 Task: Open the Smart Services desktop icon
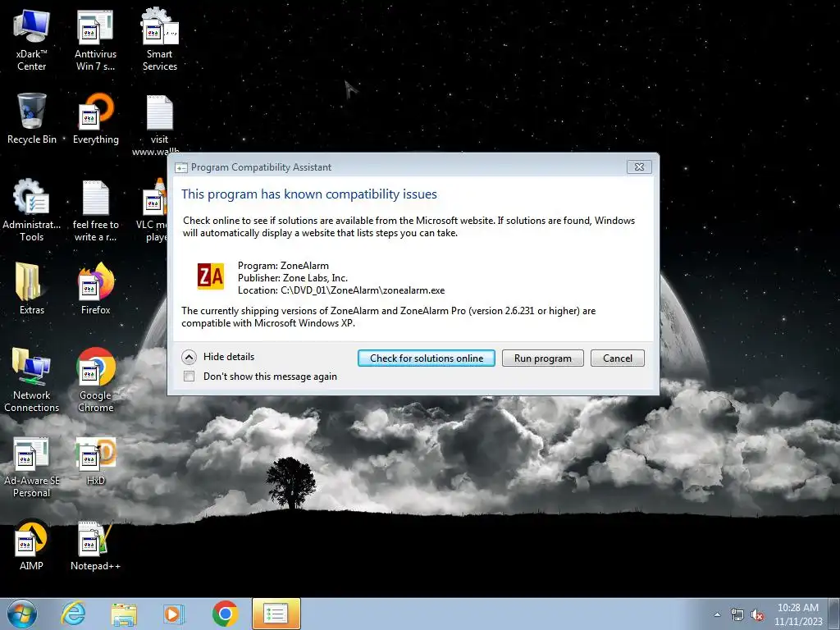pyautogui.click(x=160, y=40)
